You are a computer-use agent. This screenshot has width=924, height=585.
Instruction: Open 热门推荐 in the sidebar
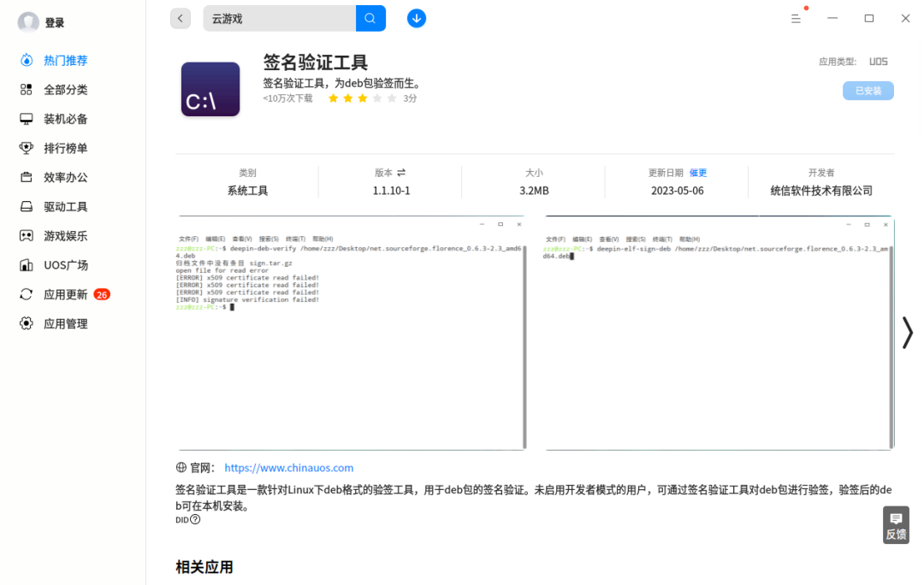(x=65, y=61)
